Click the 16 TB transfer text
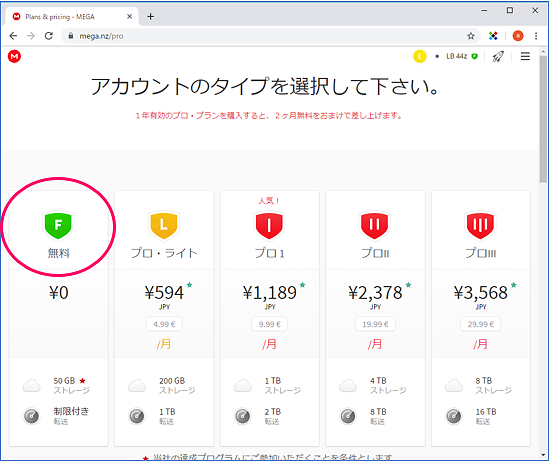 (x=486, y=412)
